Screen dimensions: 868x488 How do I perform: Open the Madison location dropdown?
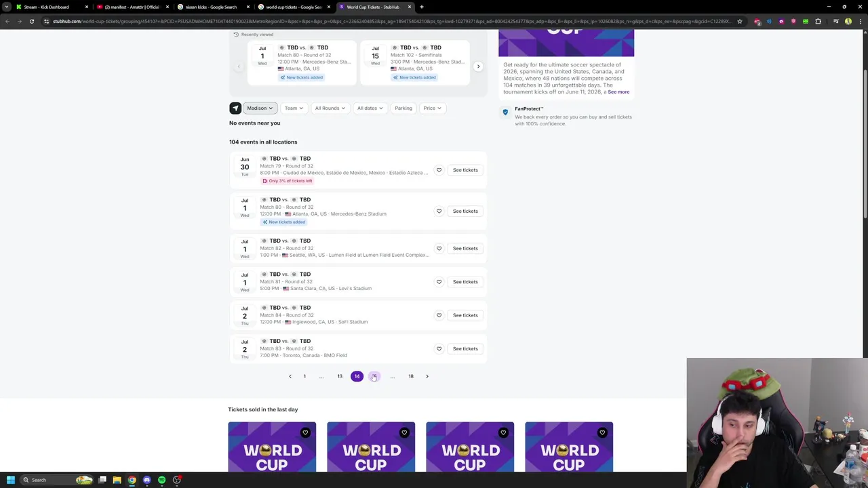[260, 108]
